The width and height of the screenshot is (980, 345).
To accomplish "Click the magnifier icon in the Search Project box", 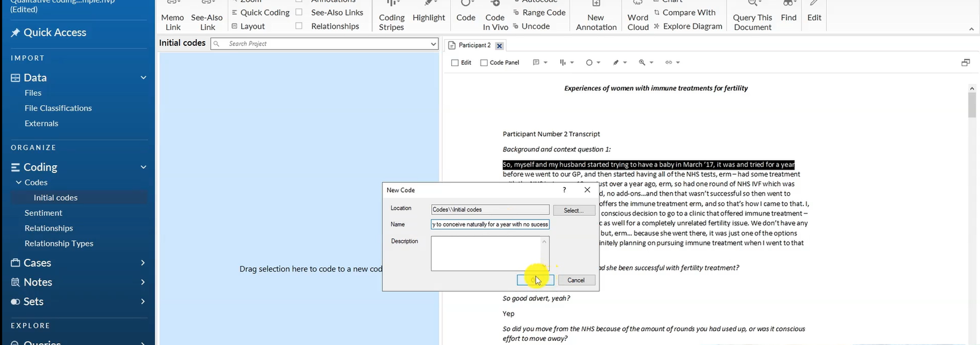I will 216,44.
